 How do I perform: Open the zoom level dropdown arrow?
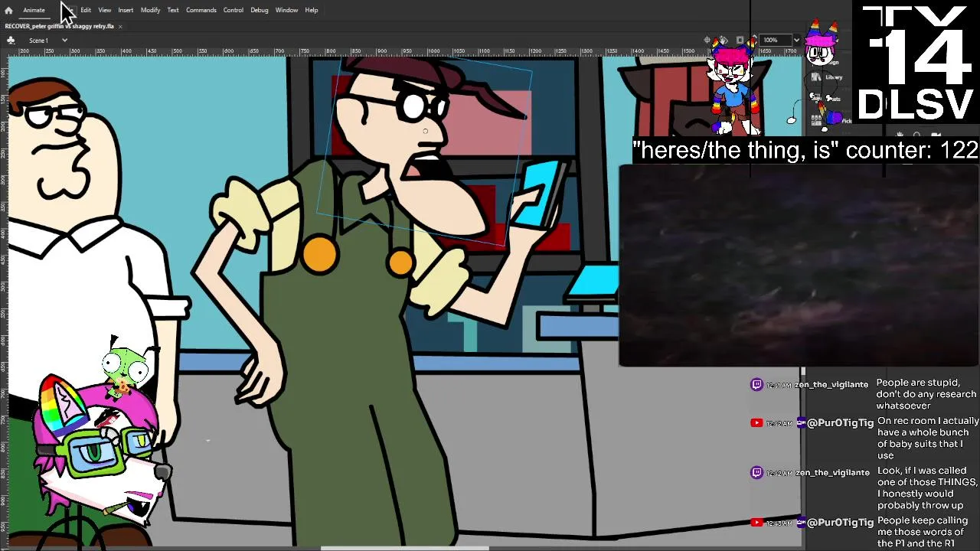[x=796, y=40]
